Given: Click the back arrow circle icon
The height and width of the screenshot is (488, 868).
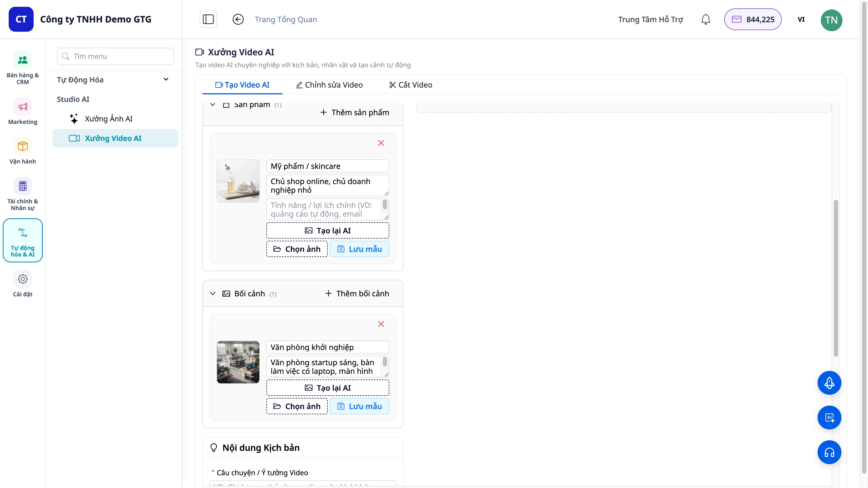Looking at the screenshot, I should (238, 19).
